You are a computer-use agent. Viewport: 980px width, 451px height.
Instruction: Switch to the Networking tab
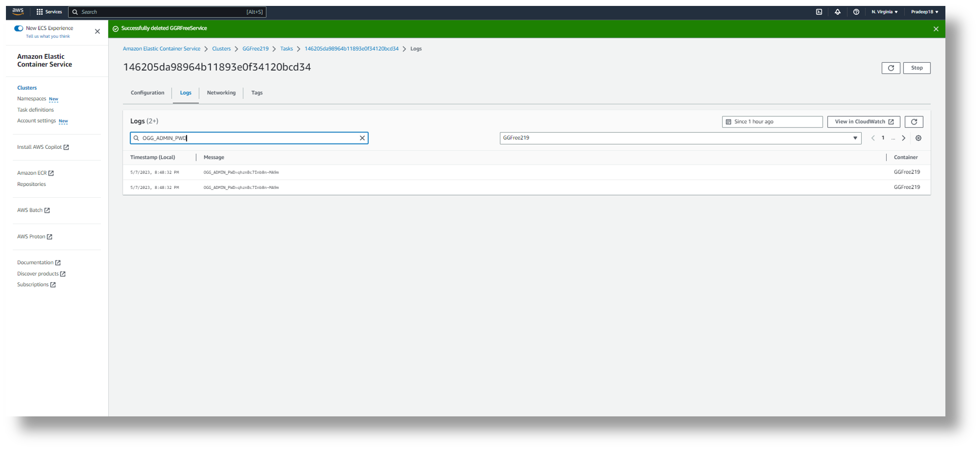pyautogui.click(x=221, y=93)
